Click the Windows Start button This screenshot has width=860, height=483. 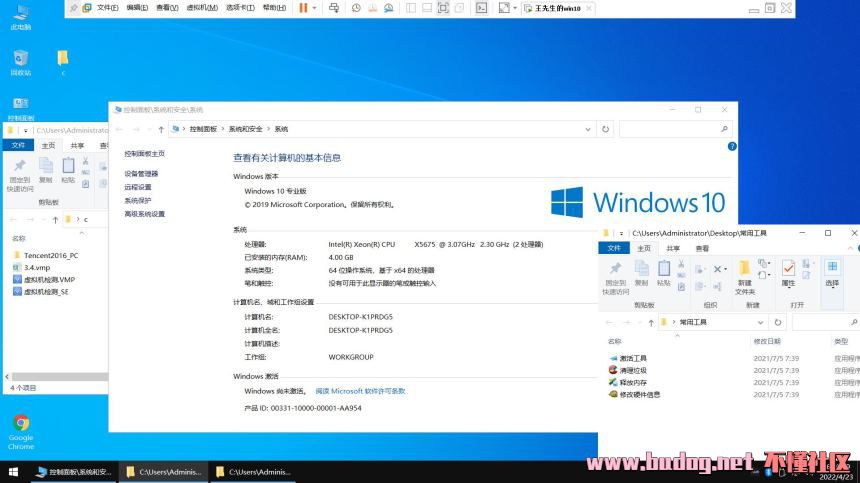point(12,471)
